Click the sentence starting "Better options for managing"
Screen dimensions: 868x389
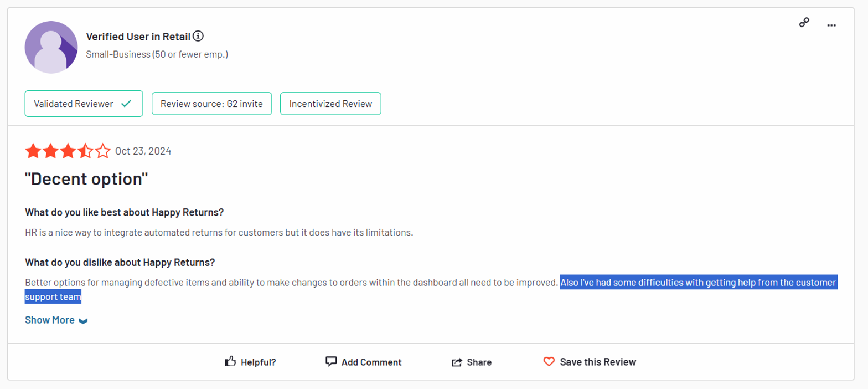[291, 283]
